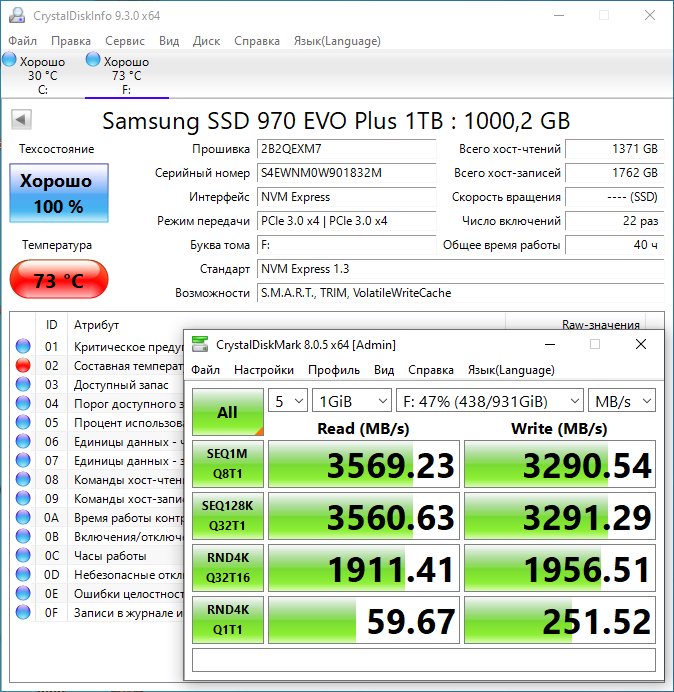This screenshot has width=674, height=692.
Task: Click the status orb for attribute 0E
Action: pos(23,593)
